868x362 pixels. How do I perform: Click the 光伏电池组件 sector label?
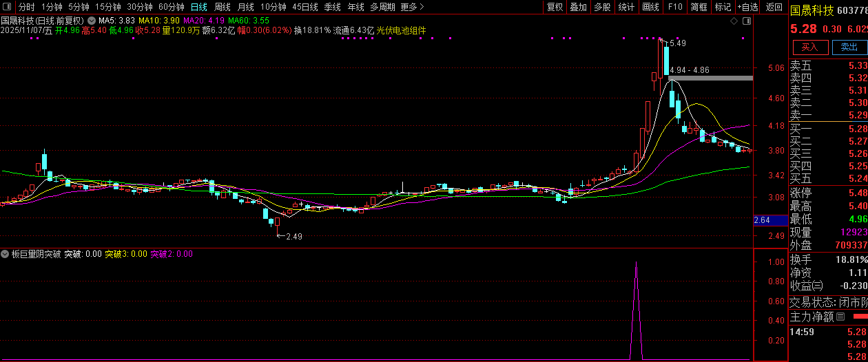coord(401,30)
